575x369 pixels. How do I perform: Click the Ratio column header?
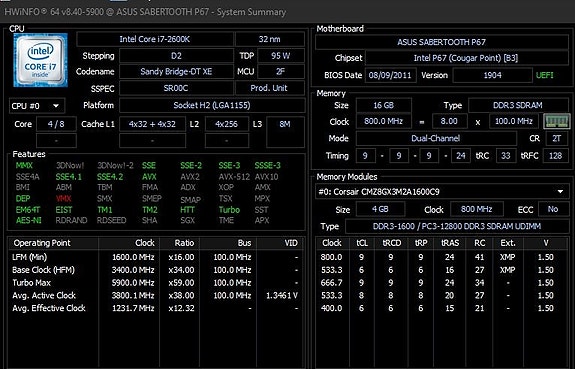[180, 243]
